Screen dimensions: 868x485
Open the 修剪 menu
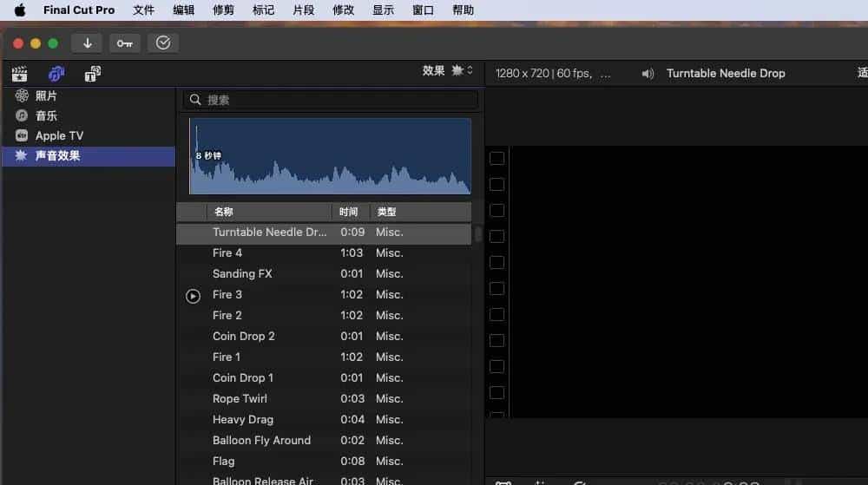[223, 10]
